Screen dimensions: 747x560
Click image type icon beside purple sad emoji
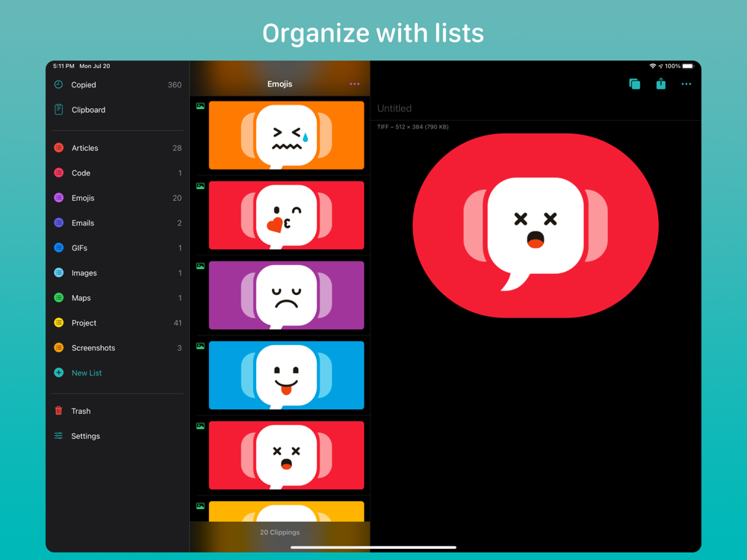click(200, 267)
